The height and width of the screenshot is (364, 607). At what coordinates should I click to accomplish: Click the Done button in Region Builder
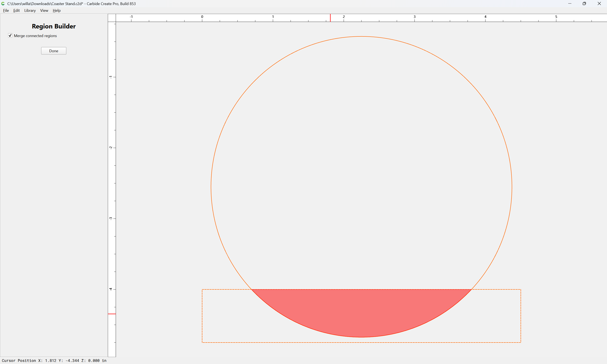point(54,51)
